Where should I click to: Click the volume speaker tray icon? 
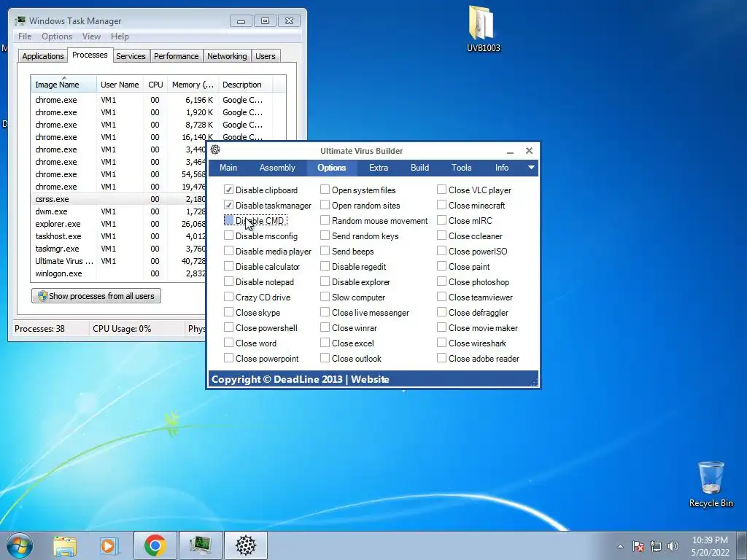coord(673,546)
